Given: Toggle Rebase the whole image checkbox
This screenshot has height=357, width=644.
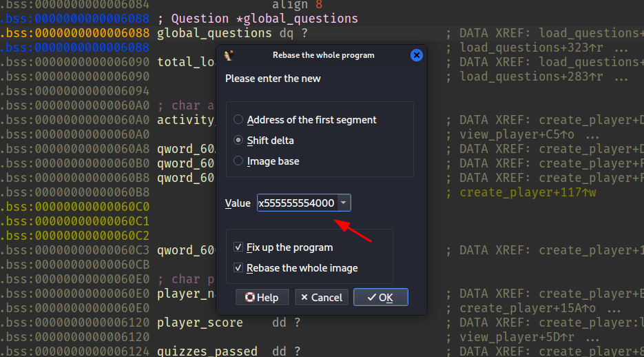Looking at the screenshot, I should tap(238, 268).
